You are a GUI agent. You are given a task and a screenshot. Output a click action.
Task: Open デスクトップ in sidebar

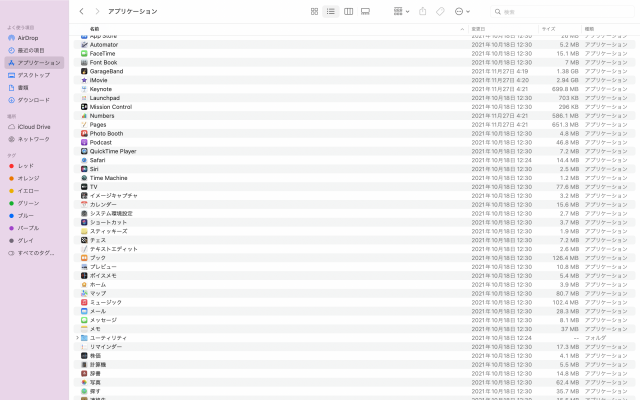(x=33, y=75)
